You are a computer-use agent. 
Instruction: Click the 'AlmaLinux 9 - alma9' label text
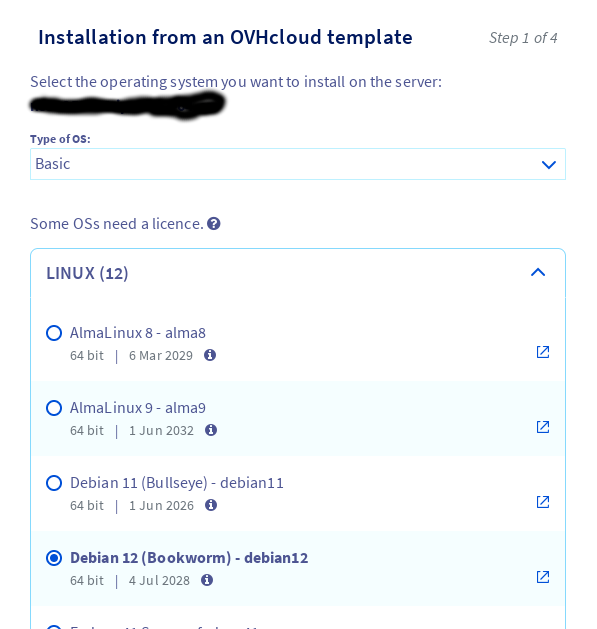coord(138,408)
